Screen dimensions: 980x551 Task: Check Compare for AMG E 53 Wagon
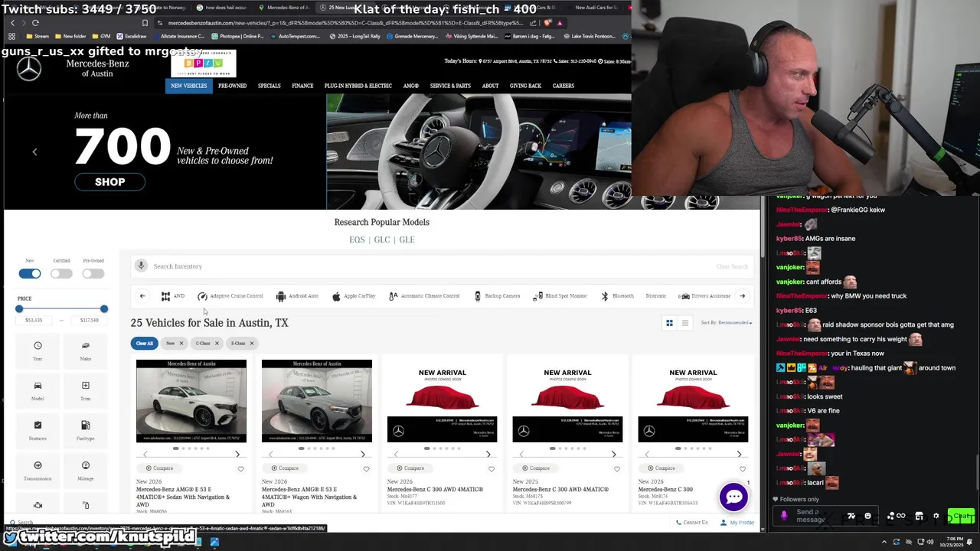[286, 468]
